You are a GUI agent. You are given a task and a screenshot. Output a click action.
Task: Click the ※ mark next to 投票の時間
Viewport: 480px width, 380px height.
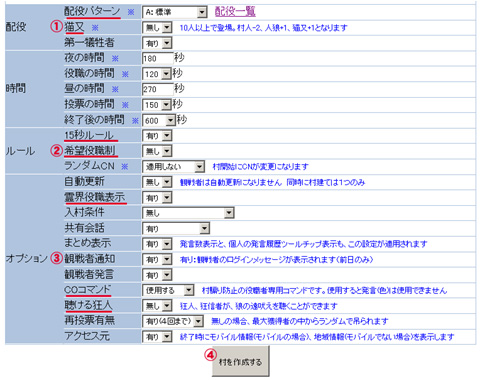point(125,105)
